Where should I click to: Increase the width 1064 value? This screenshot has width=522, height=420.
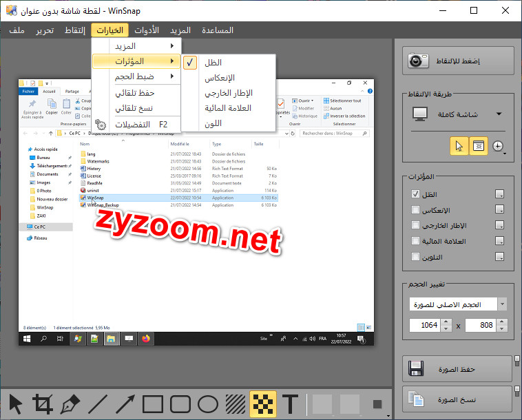pos(446,322)
